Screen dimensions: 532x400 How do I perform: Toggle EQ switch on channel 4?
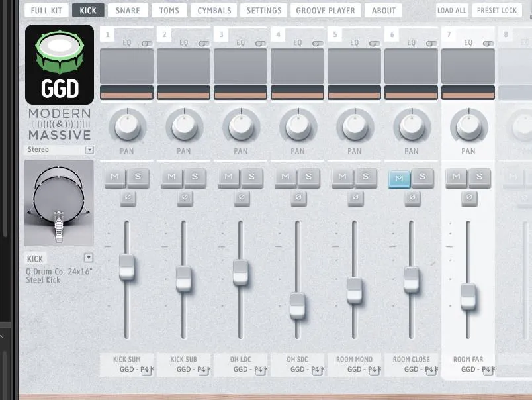point(318,44)
